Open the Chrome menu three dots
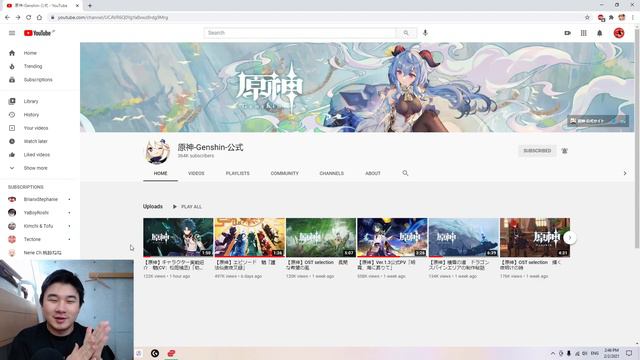Image resolution: width=640 pixels, height=360 pixels. 633,18
